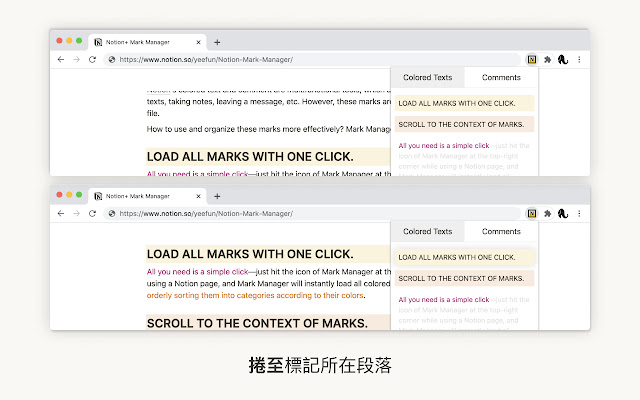The height and width of the screenshot is (400, 640).
Task: Close the Notion+ Mark Manager tab in bottom window
Action: tap(198, 196)
